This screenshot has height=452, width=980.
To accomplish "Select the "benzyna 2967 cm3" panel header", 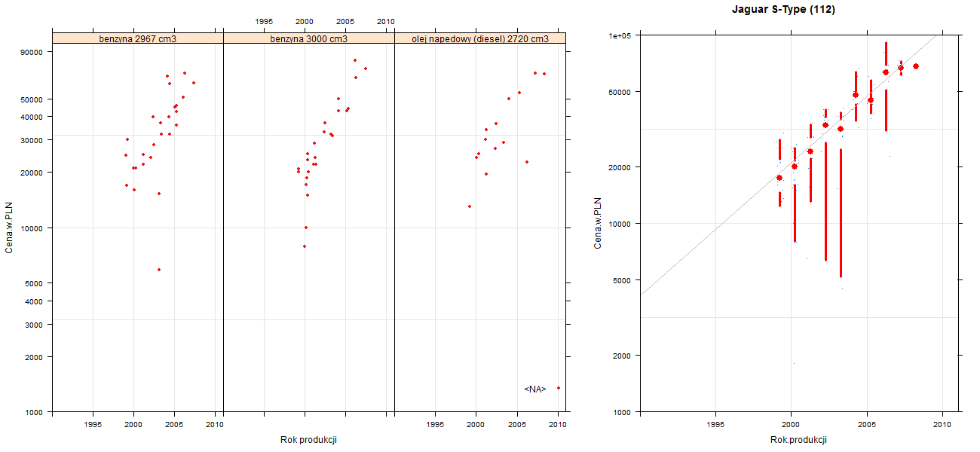I will click(x=138, y=38).
